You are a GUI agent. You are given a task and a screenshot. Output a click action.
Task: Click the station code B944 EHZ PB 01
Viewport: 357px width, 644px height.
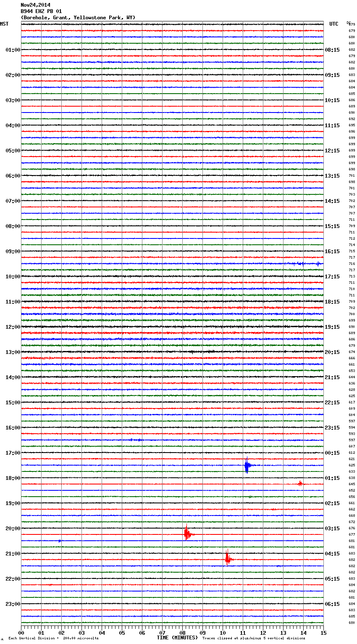(41, 11)
